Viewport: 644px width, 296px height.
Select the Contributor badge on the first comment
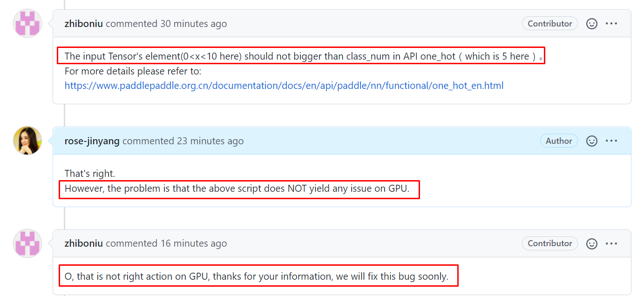[549, 23]
